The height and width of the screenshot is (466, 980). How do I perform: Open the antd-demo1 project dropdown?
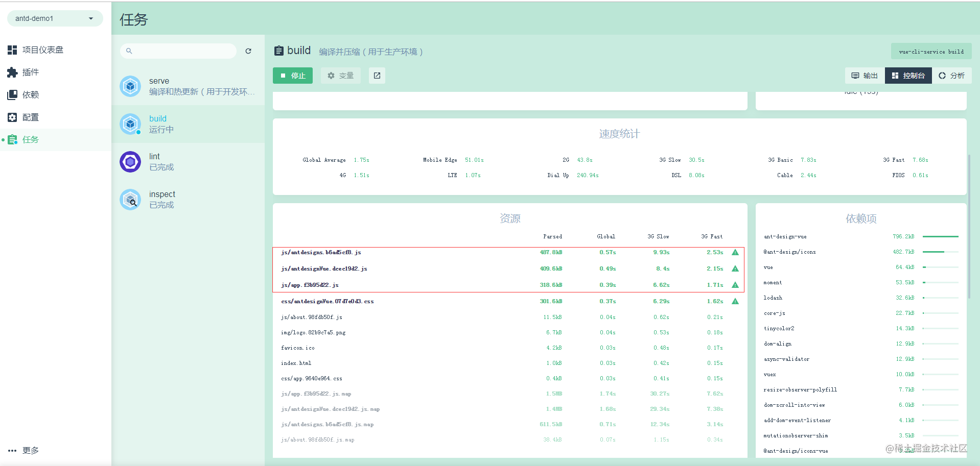pyautogui.click(x=54, y=18)
